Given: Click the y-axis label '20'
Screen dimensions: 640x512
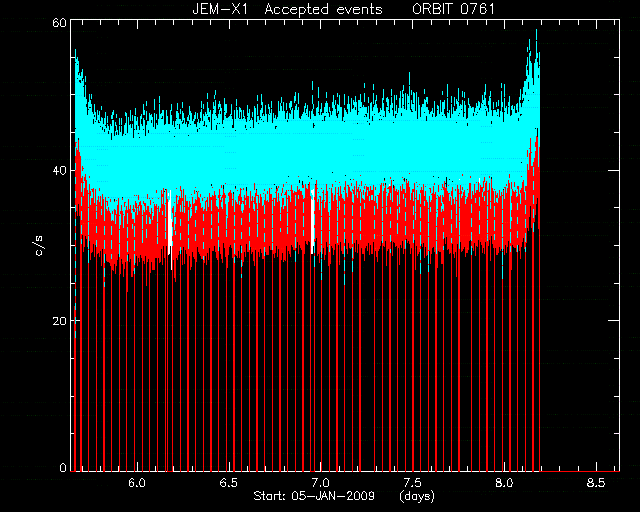Looking at the screenshot, I should 59,321.
